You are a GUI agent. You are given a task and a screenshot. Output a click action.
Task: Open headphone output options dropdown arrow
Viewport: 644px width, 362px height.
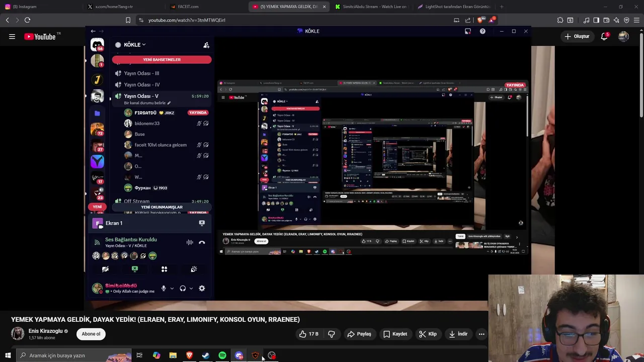tap(191, 289)
